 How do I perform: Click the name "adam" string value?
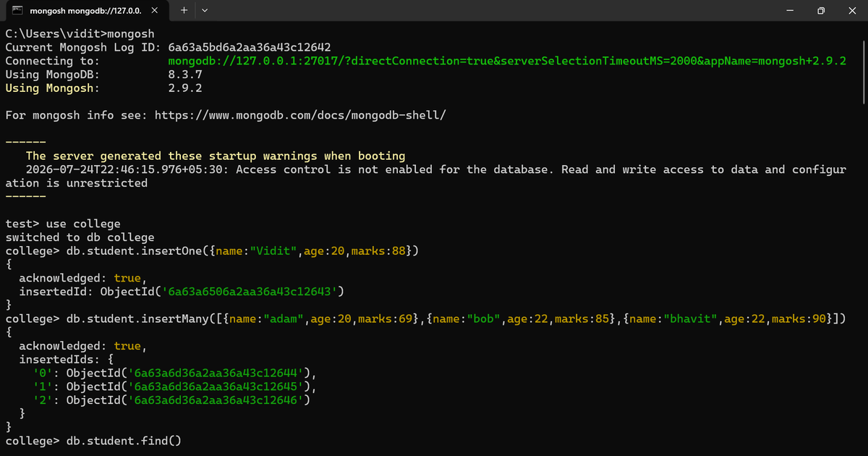pos(283,318)
